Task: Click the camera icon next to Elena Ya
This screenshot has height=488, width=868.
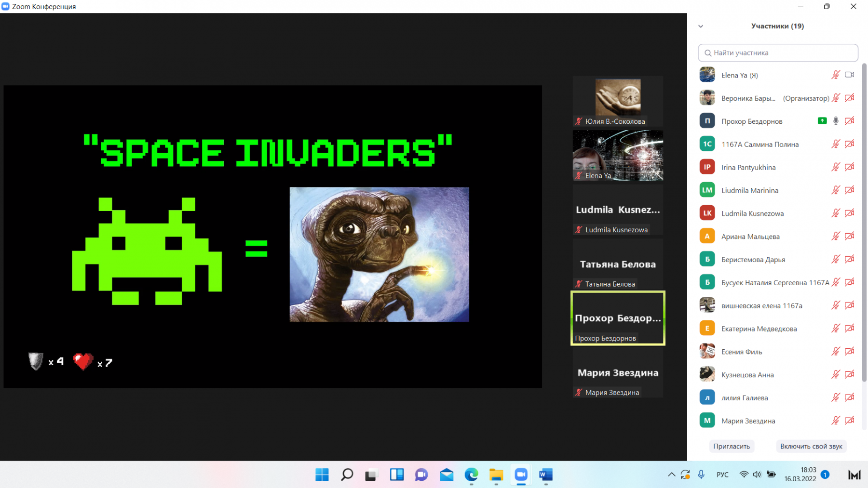Action: [850, 75]
